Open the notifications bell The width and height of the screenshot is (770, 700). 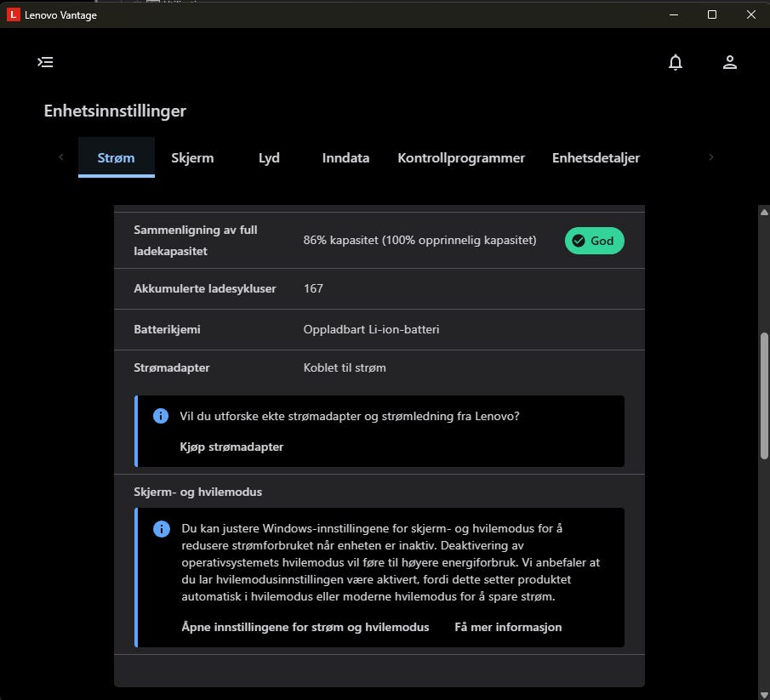[x=676, y=62]
